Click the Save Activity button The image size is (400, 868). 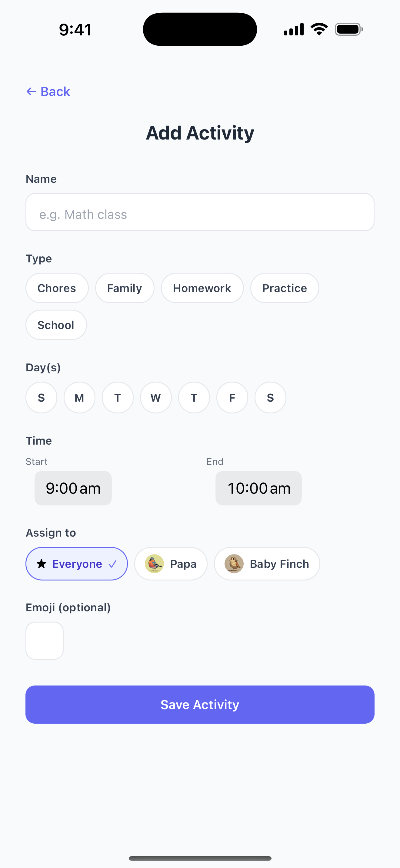pos(200,704)
